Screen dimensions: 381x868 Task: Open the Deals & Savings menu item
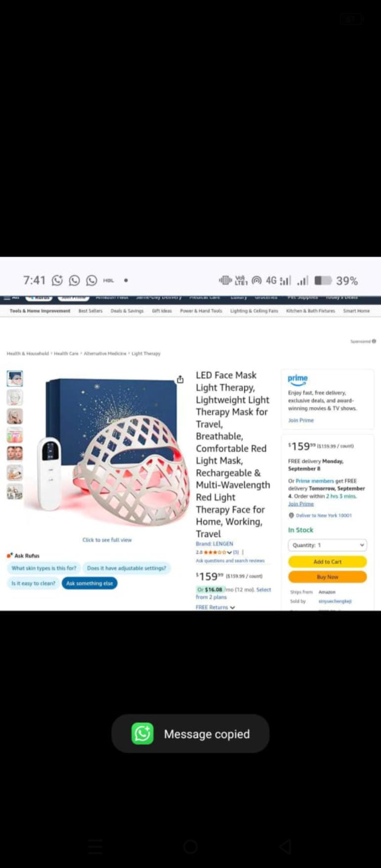click(x=127, y=311)
